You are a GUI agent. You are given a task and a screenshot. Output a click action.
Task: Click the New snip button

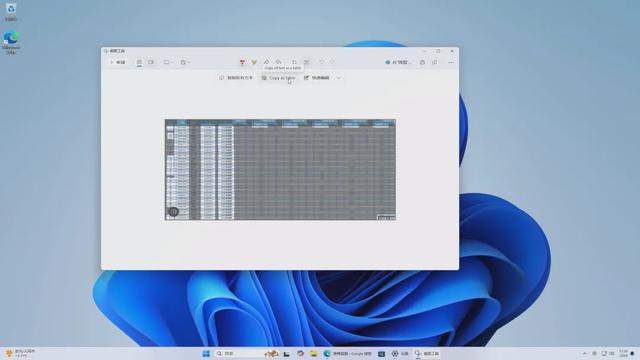pos(118,62)
